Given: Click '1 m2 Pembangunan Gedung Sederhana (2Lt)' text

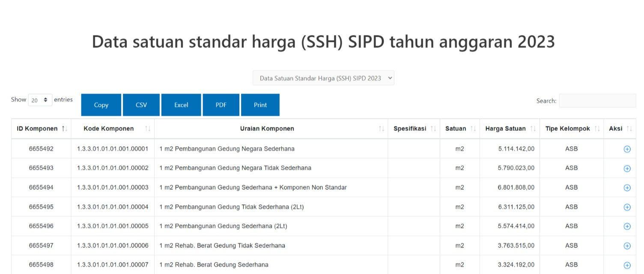Looking at the screenshot, I should tap(223, 226).
